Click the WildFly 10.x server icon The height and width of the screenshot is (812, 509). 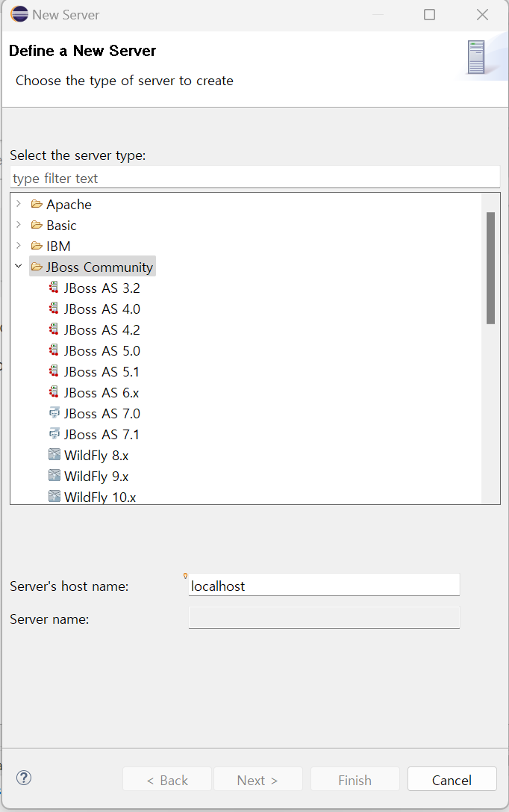(x=54, y=497)
